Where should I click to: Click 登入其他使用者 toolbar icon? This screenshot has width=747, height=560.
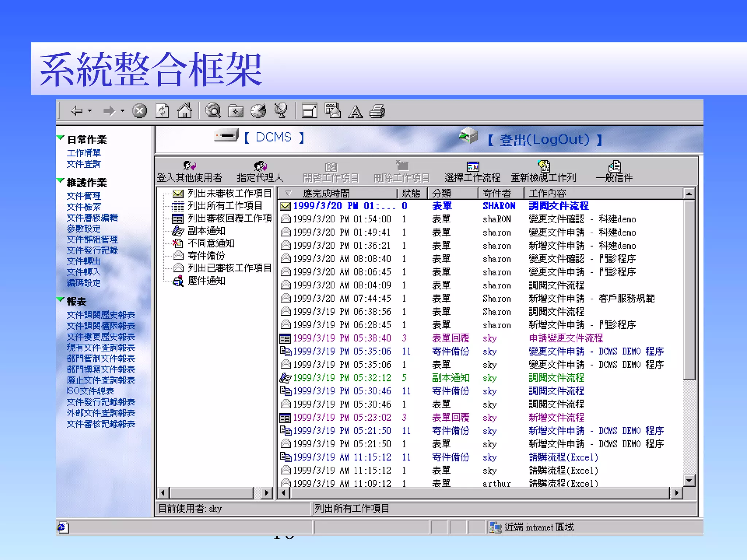[189, 166]
